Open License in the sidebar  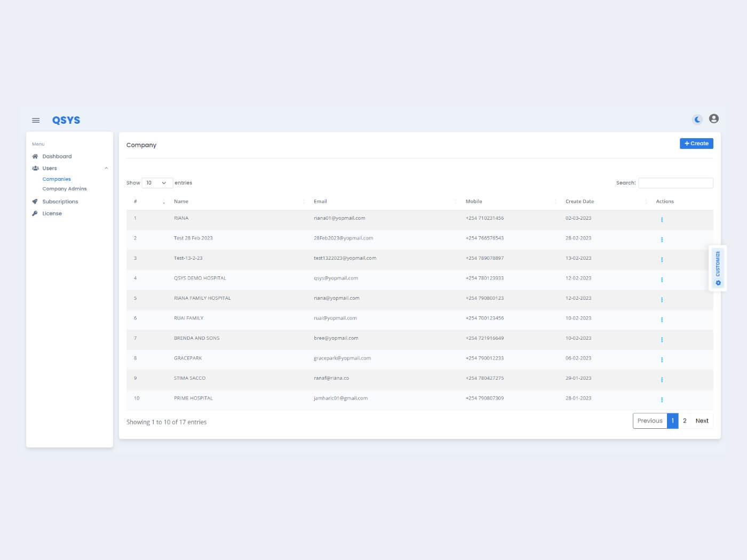click(x=52, y=213)
